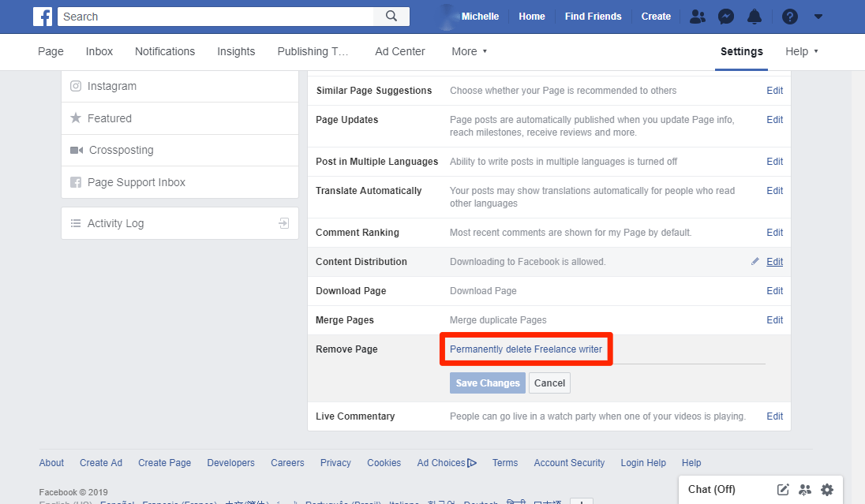The height and width of the screenshot is (504, 865).
Task: Edit the Download Page setting
Action: pyautogui.click(x=774, y=290)
